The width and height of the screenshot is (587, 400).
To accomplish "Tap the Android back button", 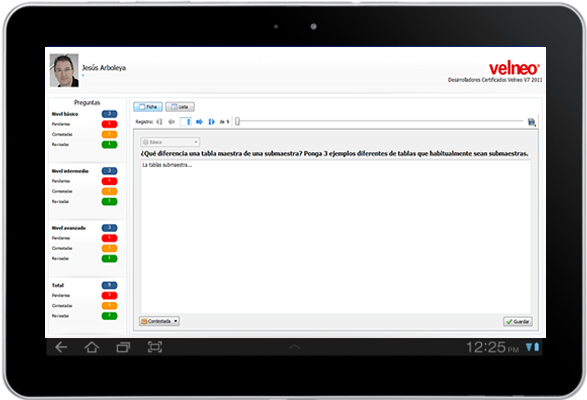I will (x=61, y=347).
